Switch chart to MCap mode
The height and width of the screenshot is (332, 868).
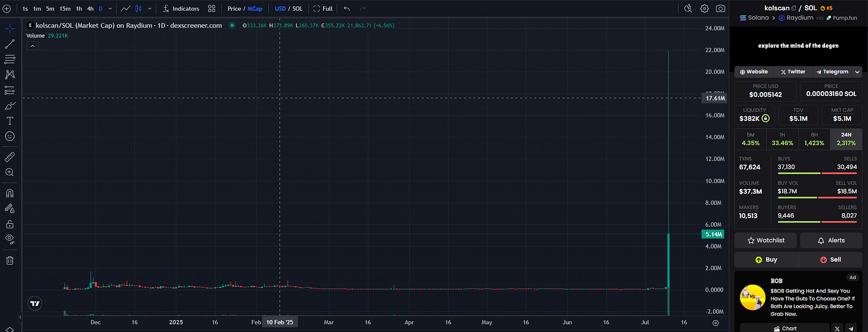tap(255, 9)
